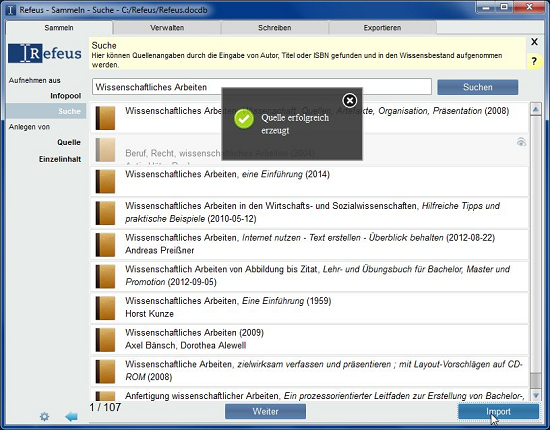Screen dimensions: 550x430
Task: Switch to the Sammeln tab
Action: (59, 28)
